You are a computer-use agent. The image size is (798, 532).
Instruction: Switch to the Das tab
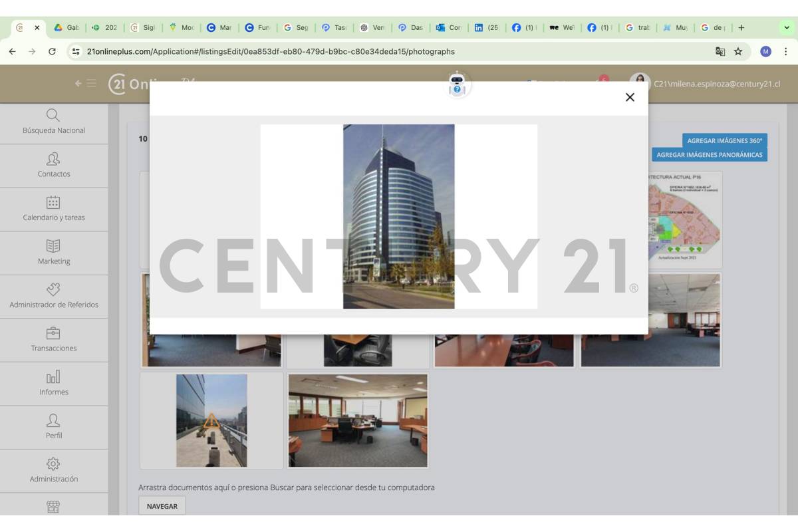pyautogui.click(x=410, y=28)
